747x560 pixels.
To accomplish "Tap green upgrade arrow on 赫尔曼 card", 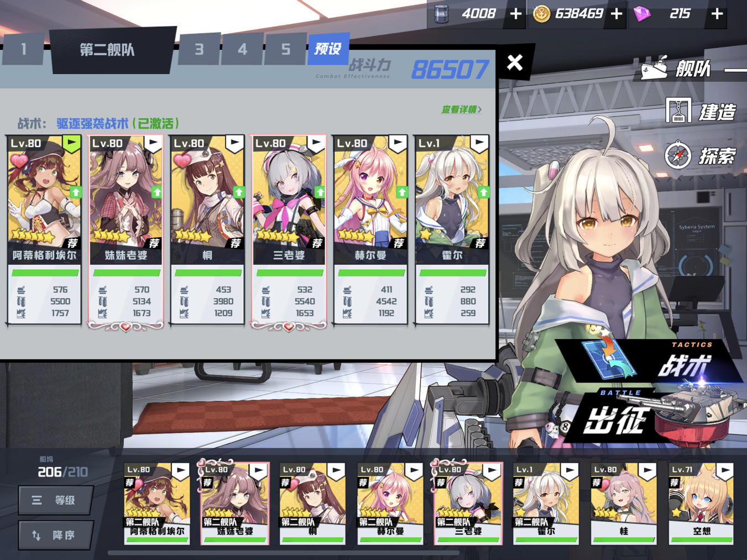I will (x=402, y=192).
